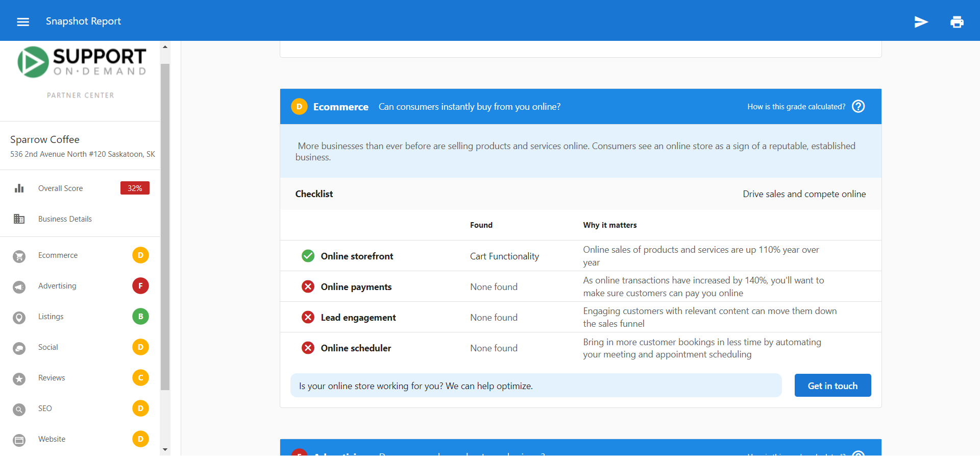The height and width of the screenshot is (456, 980).
Task: Click the Social D grade badge
Action: point(140,347)
